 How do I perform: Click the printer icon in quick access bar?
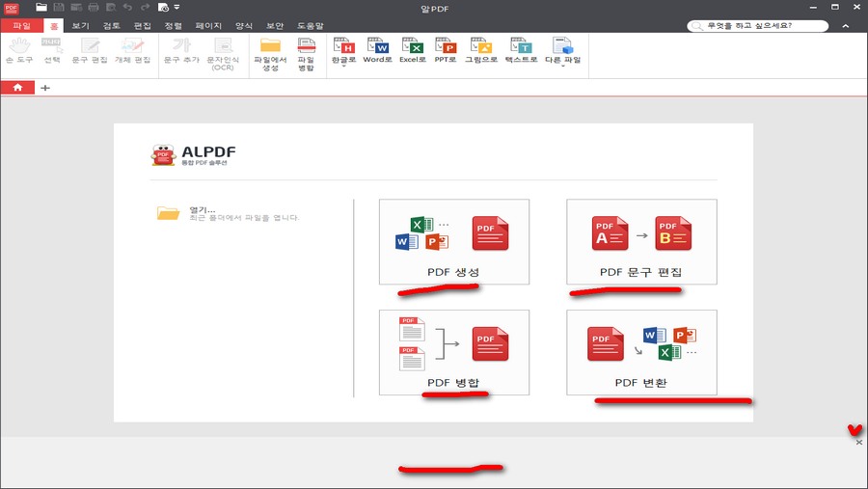tap(93, 7)
